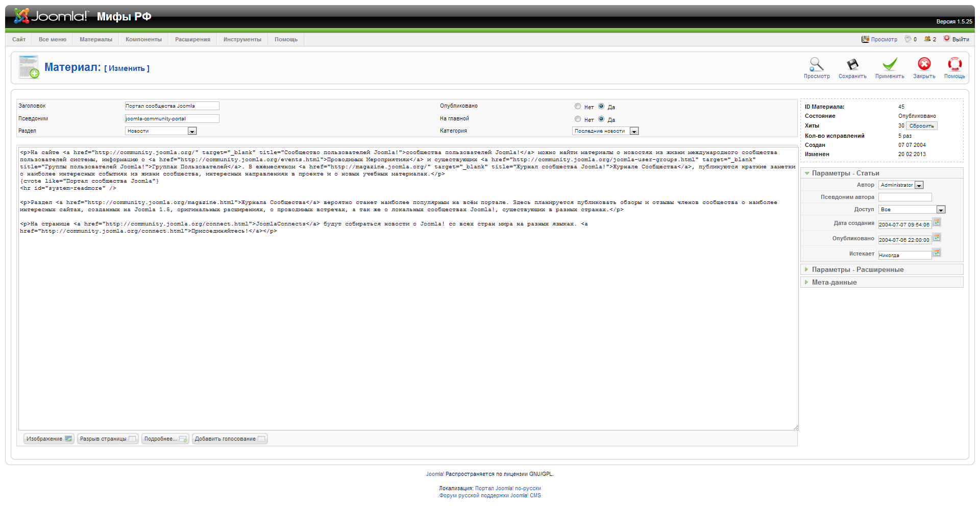The width and height of the screenshot is (980, 508).
Task: Click the Просмотр link in top bar
Action: [884, 39]
